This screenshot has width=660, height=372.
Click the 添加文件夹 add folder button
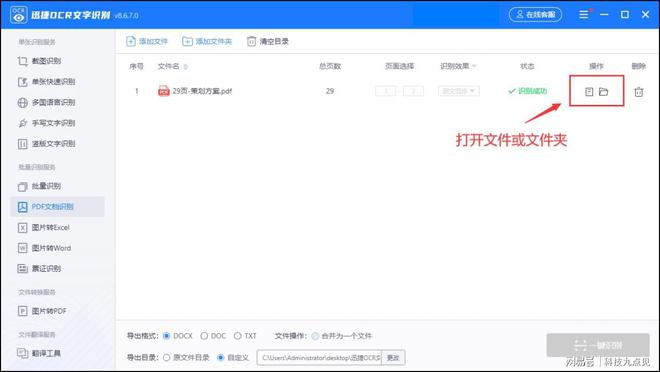tap(207, 41)
